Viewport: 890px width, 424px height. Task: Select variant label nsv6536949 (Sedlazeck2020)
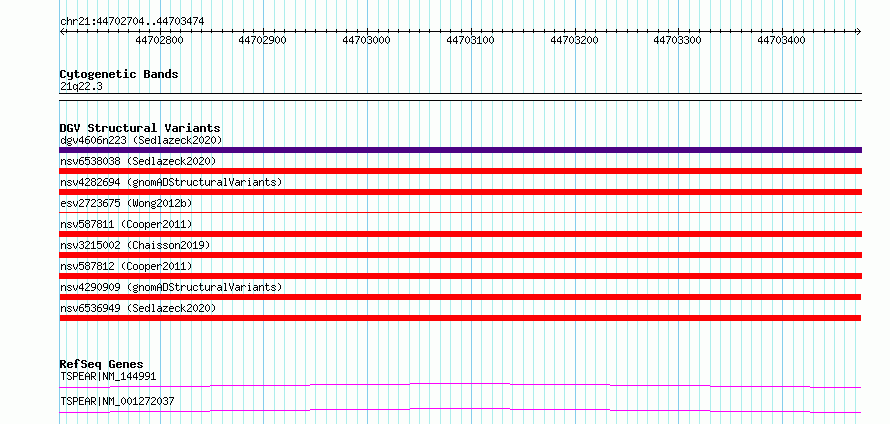click(138, 308)
